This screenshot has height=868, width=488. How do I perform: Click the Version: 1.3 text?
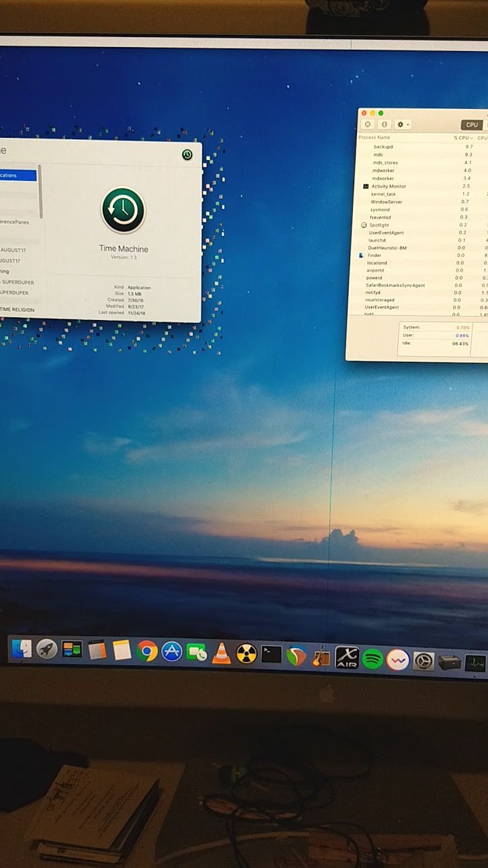[x=124, y=258]
